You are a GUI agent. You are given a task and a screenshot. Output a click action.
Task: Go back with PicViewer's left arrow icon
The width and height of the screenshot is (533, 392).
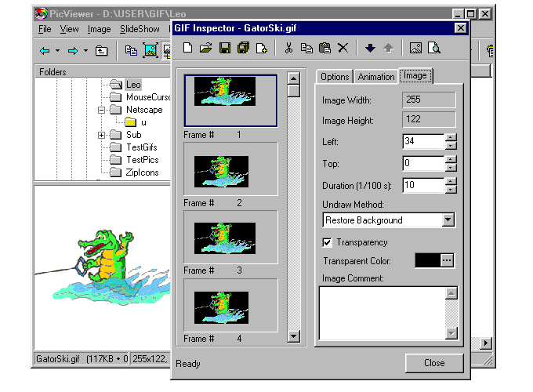click(x=45, y=51)
